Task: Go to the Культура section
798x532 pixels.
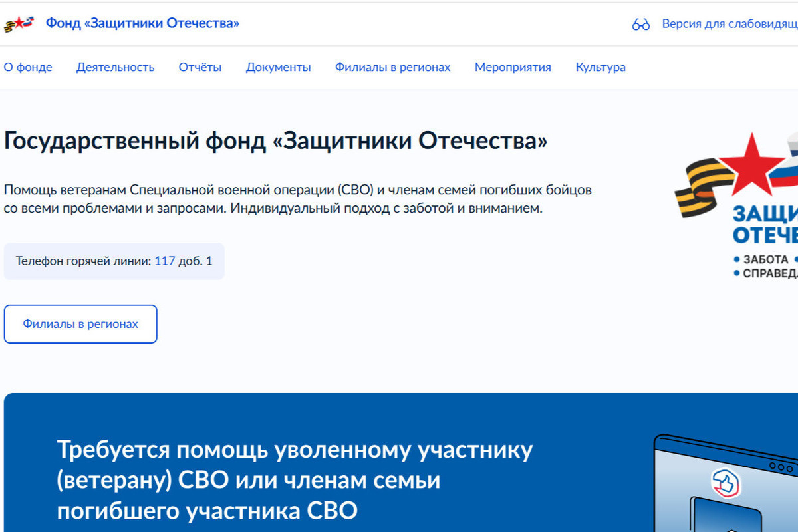Action: click(x=600, y=67)
